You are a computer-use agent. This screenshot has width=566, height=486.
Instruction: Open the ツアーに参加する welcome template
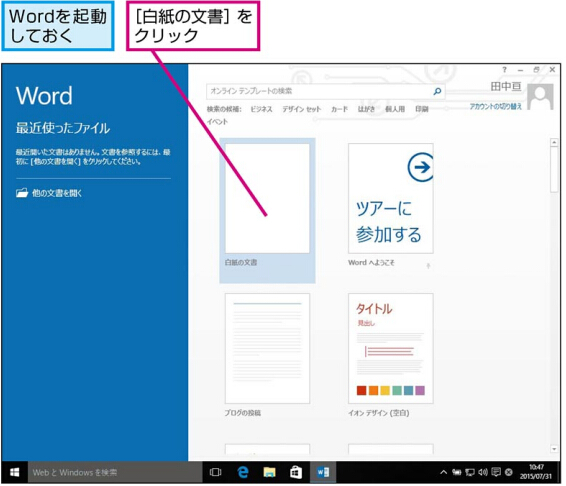[391, 198]
